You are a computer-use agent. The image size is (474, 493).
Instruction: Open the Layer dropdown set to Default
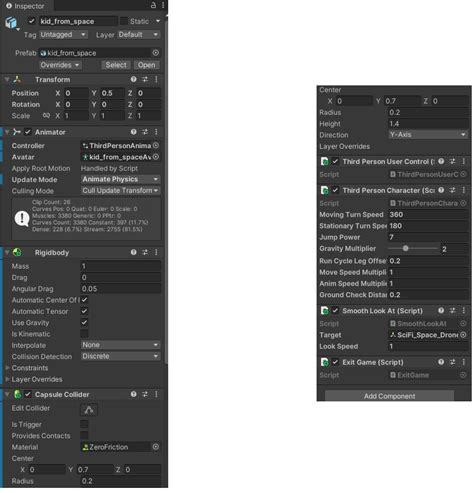138,35
